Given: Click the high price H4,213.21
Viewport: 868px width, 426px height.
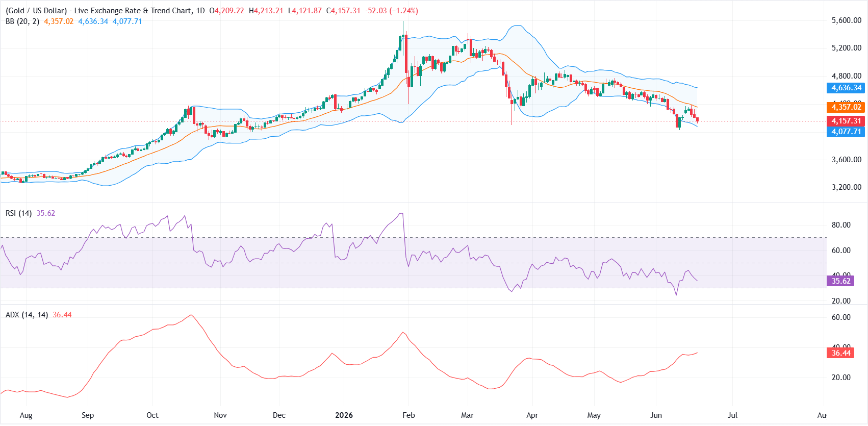Looking at the screenshot, I should [266, 11].
